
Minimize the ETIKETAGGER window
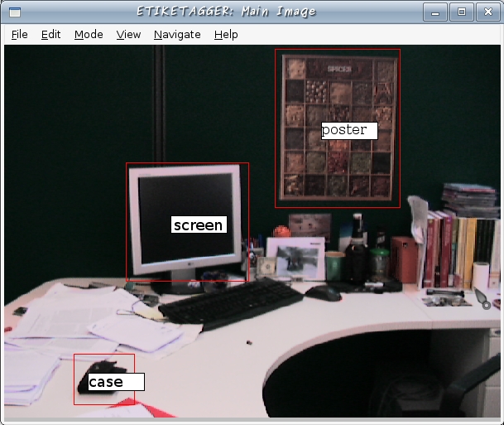pos(435,12)
